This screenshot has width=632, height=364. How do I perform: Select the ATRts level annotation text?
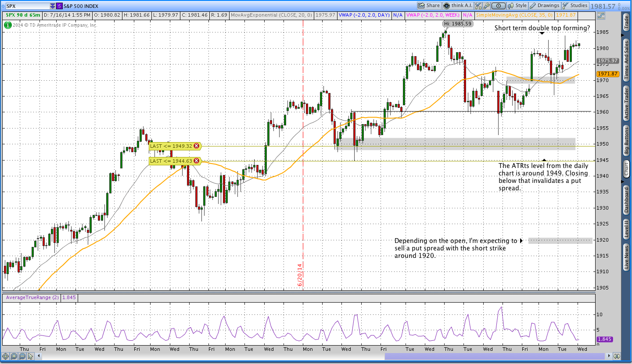[543, 177]
